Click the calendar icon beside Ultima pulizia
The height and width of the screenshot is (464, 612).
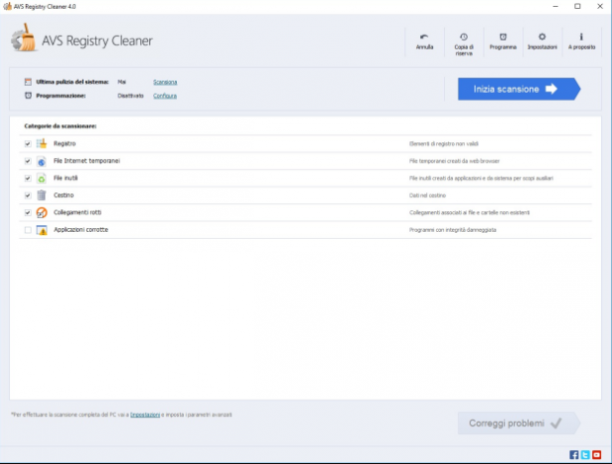pyautogui.click(x=28, y=82)
